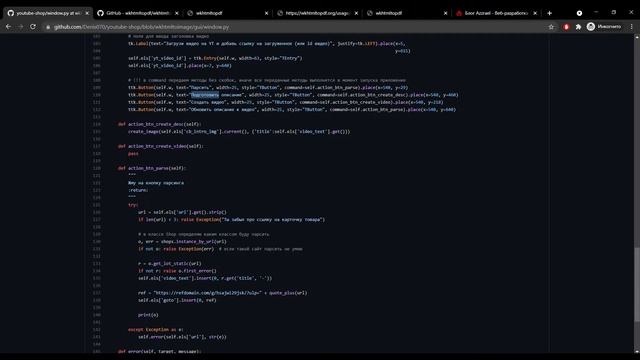
Task: Click "def error(self, target, message):" line
Action: click(x=160, y=351)
